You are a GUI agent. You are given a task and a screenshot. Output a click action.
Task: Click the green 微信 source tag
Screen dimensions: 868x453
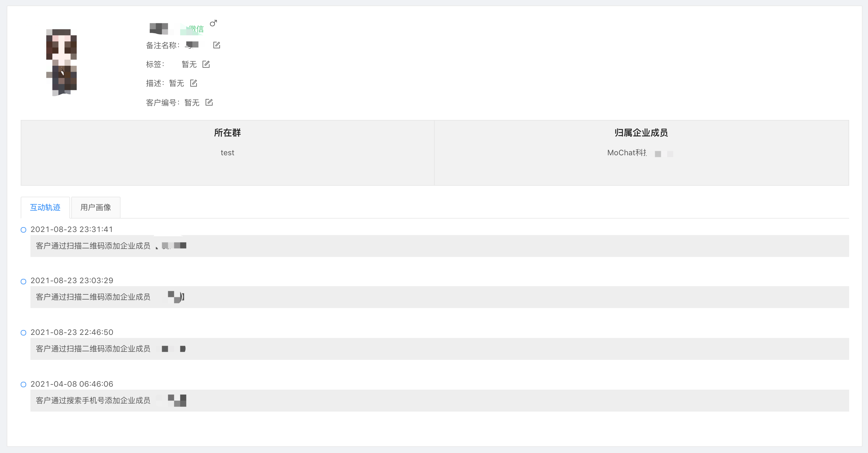195,29
